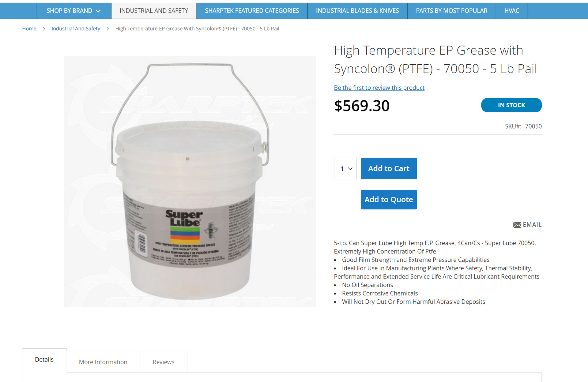Click the email envelope icon

517,225
